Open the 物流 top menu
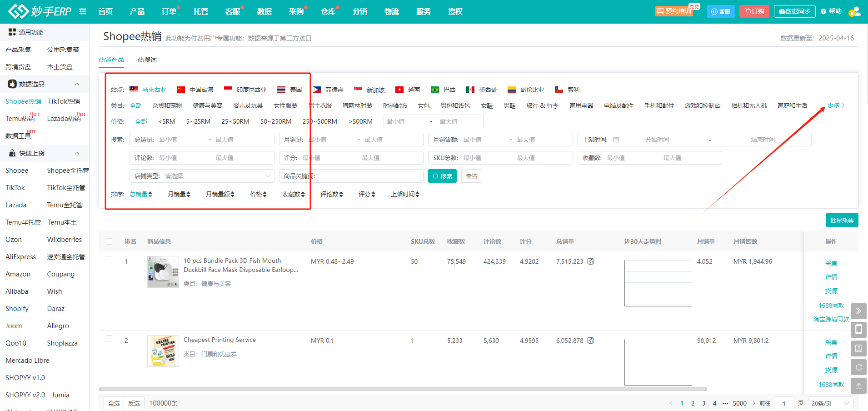The height and width of the screenshot is (411, 868). pyautogui.click(x=392, y=11)
